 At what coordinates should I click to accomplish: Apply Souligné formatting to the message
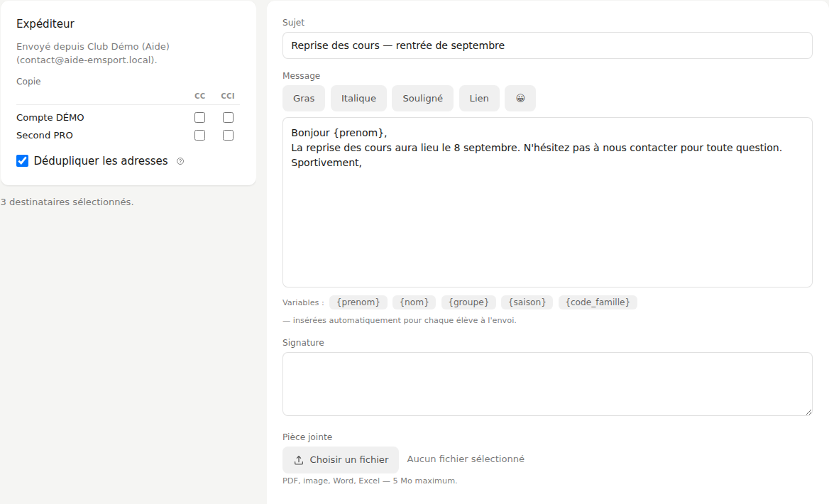422,99
